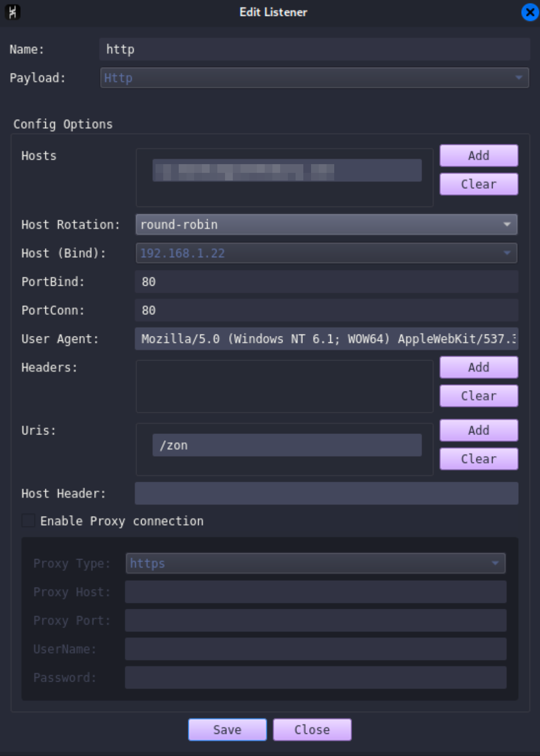The image size is (540, 756).
Task: Click the Proxy Host field
Action: pos(315,592)
